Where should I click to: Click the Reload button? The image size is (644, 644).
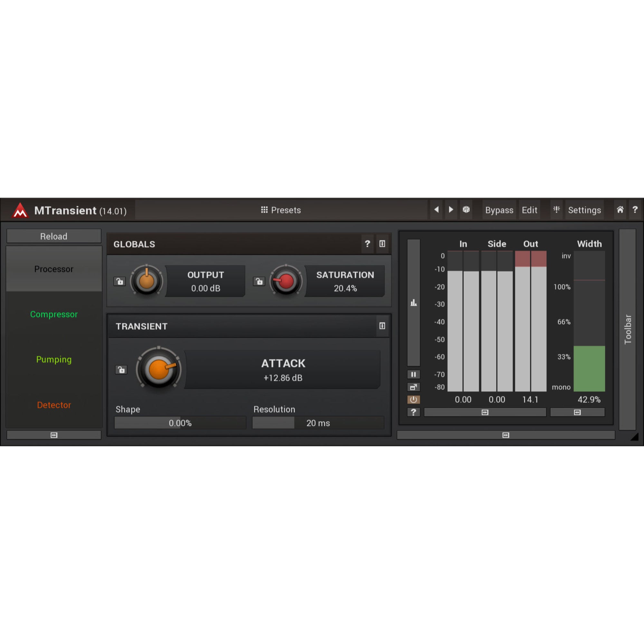coord(54,236)
